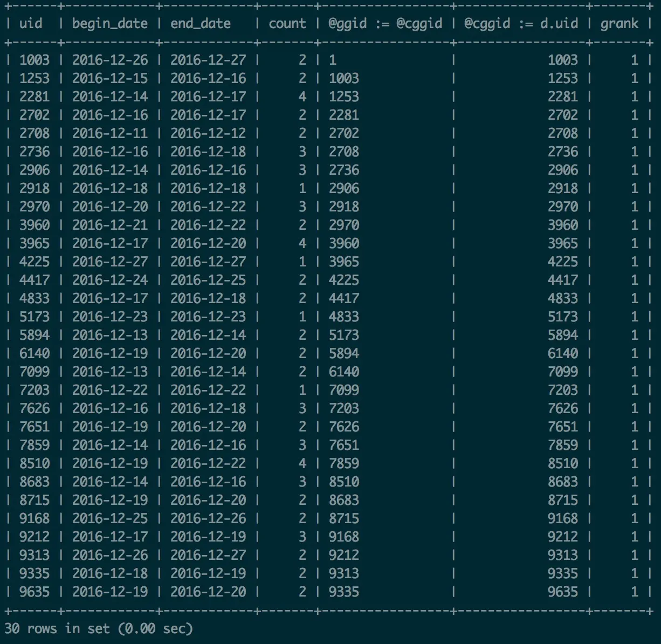Click uid cell 9635 in last row

[x=35, y=592]
